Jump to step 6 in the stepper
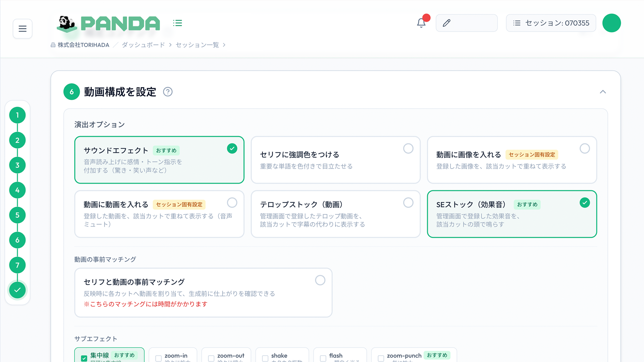Viewport: 644px width, 362px height. pos(17,240)
